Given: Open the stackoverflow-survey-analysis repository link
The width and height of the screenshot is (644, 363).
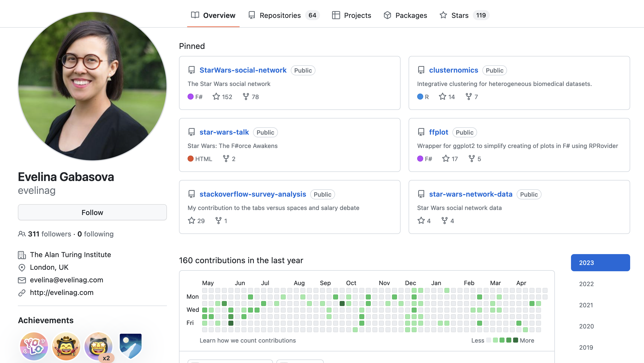Looking at the screenshot, I should click(x=253, y=194).
